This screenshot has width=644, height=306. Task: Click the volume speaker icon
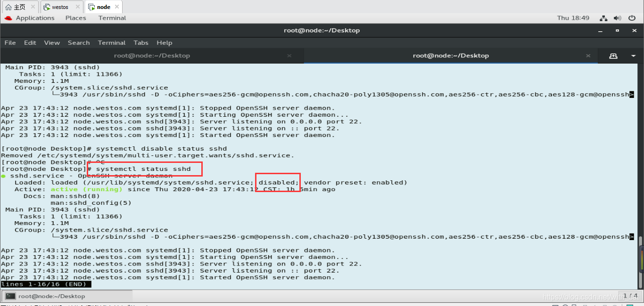[618, 18]
